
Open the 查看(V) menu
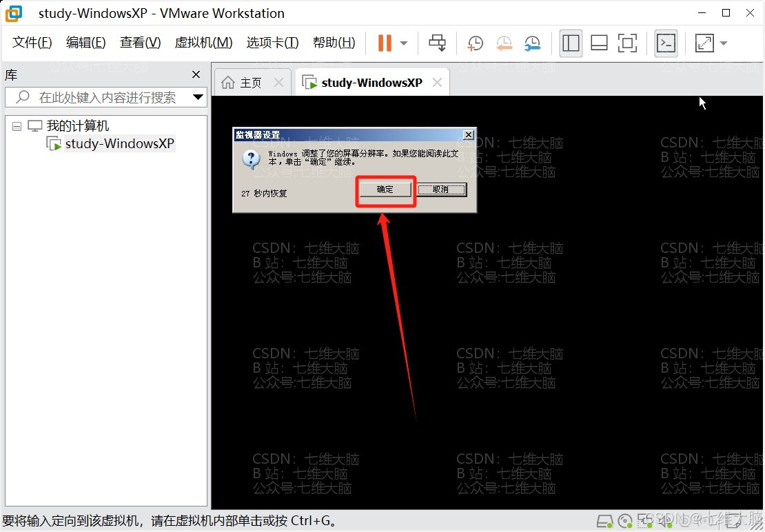coord(140,43)
